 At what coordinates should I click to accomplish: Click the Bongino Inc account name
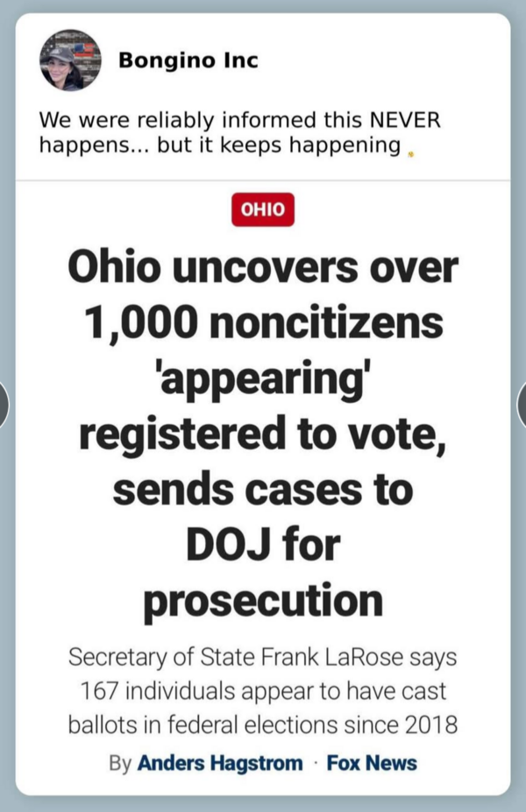pos(189,60)
